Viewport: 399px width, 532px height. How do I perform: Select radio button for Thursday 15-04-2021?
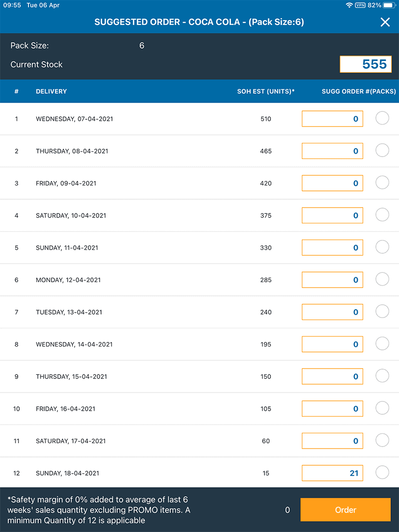click(382, 376)
